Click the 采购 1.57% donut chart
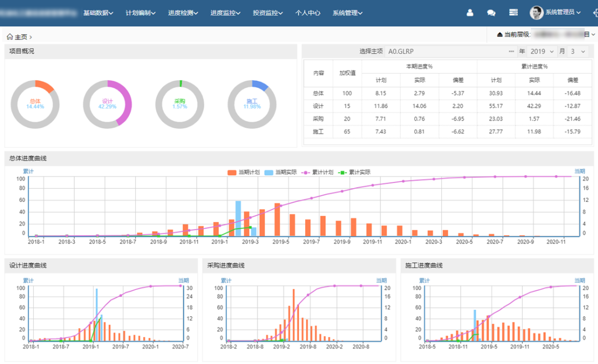Viewport: 598px width, 364px height. (x=179, y=104)
